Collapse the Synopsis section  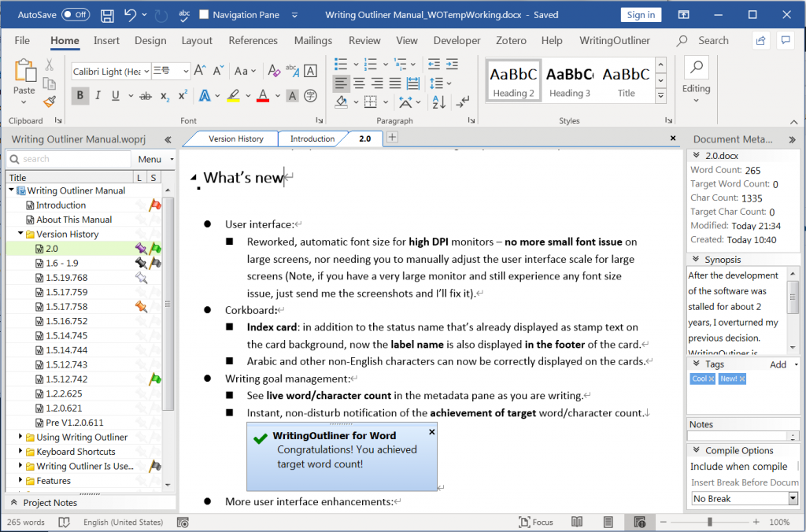click(696, 259)
